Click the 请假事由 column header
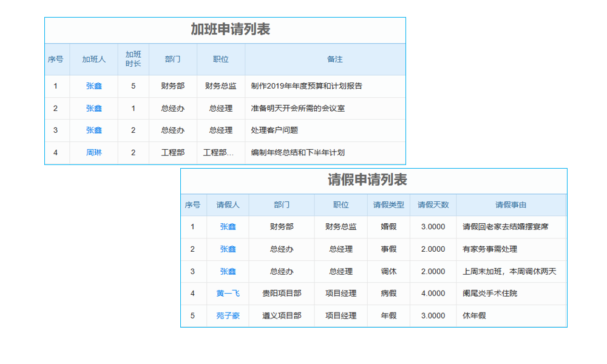Image resolution: width=607 pixels, height=364 pixels. (x=510, y=204)
